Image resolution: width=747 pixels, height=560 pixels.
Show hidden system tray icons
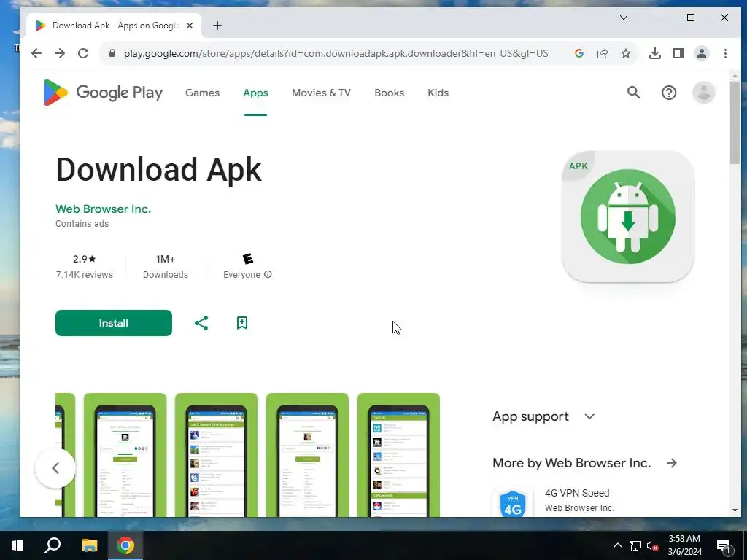click(x=617, y=545)
